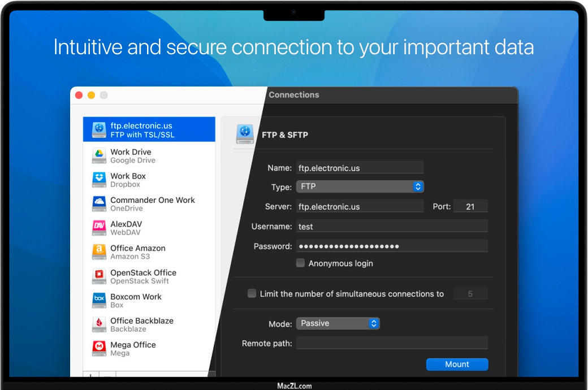588x390 pixels.
Task: Click the WebDAV icon beside AlexDAV
Action: (99, 228)
